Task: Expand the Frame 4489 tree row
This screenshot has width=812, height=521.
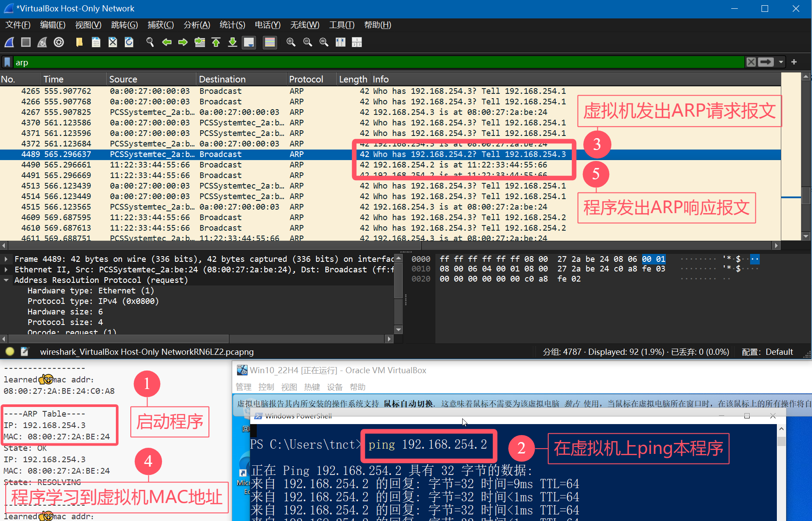Action: [x=6, y=259]
